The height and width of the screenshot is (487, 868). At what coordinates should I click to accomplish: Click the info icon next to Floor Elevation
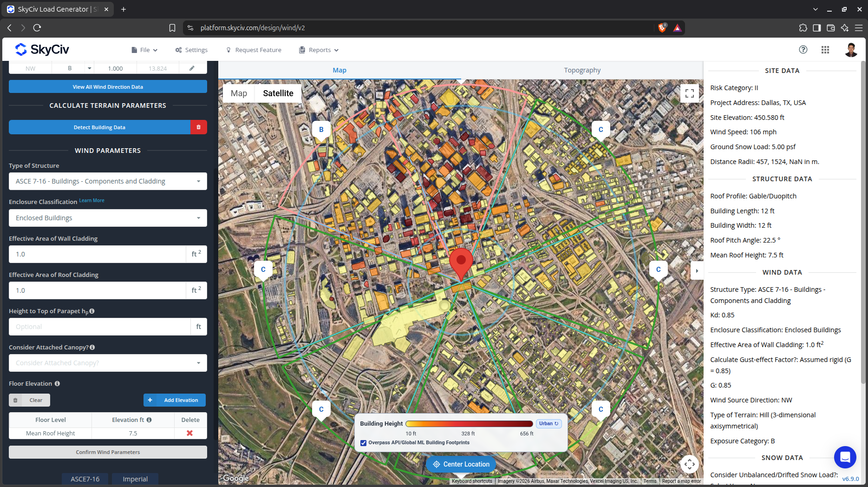tap(57, 384)
